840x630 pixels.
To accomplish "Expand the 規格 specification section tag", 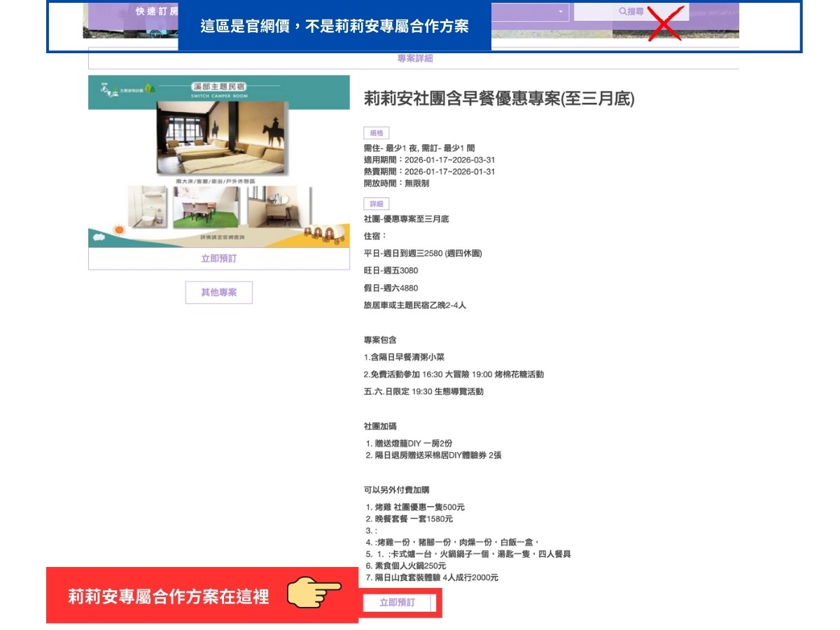I will coord(376,132).
